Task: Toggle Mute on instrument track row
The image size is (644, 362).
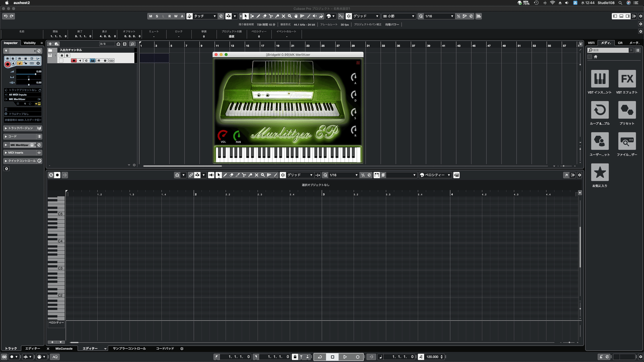Action: click(62, 56)
